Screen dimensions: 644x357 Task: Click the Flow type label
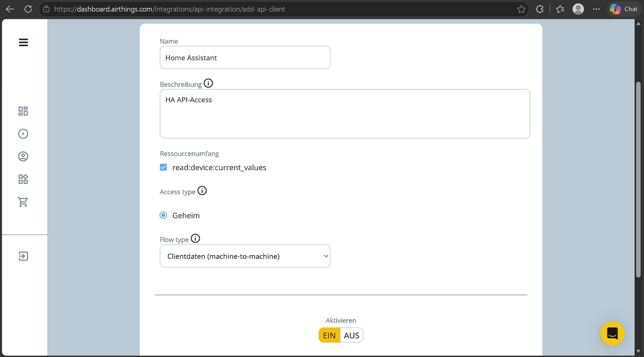[x=174, y=240]
